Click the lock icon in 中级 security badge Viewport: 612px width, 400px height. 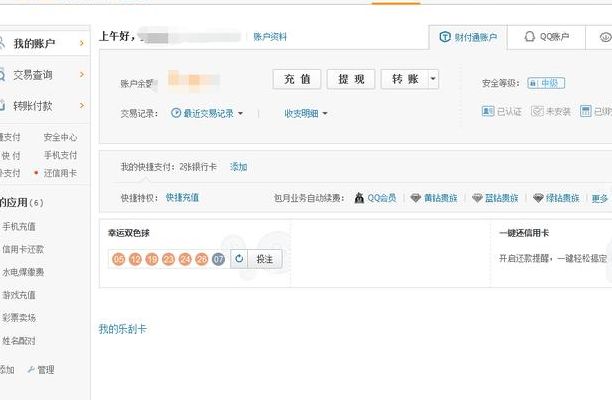533,83
